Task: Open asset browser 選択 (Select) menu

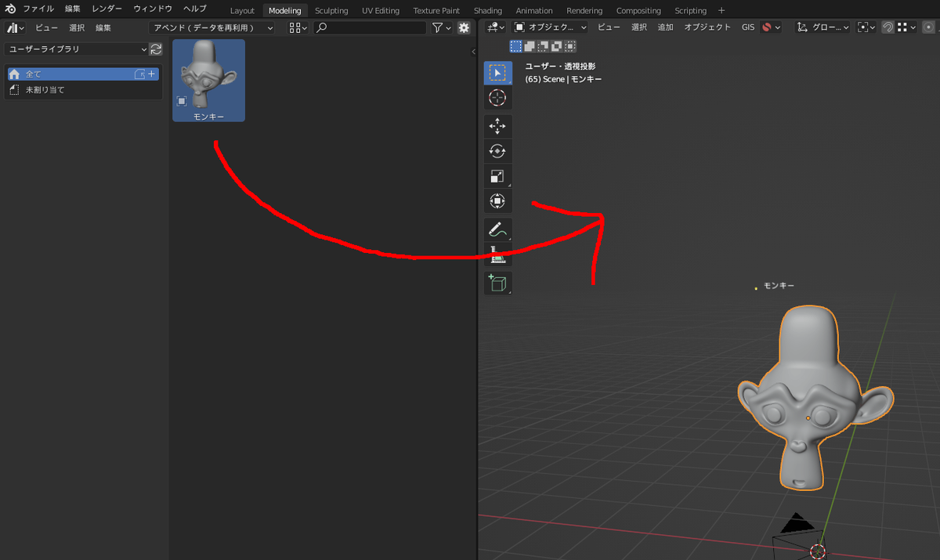Action: [77, 27]
